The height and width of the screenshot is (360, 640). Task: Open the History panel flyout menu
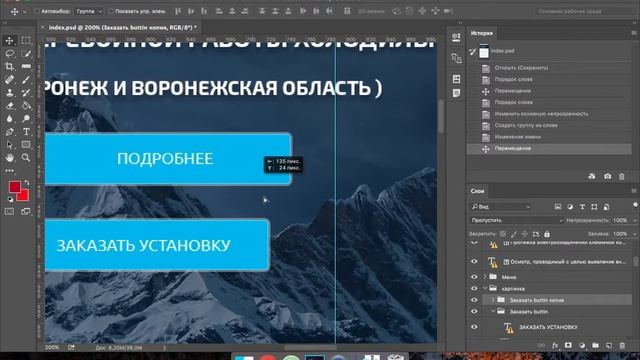coord(634,33)
